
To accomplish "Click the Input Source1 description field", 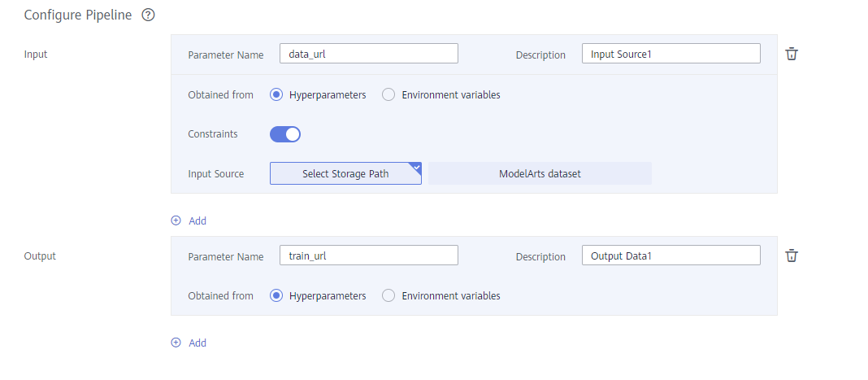I will (671, 54).
